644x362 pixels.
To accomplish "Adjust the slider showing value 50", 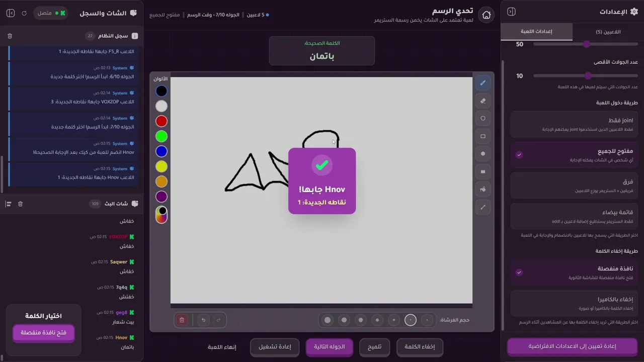I will click(x=586, y=44).
